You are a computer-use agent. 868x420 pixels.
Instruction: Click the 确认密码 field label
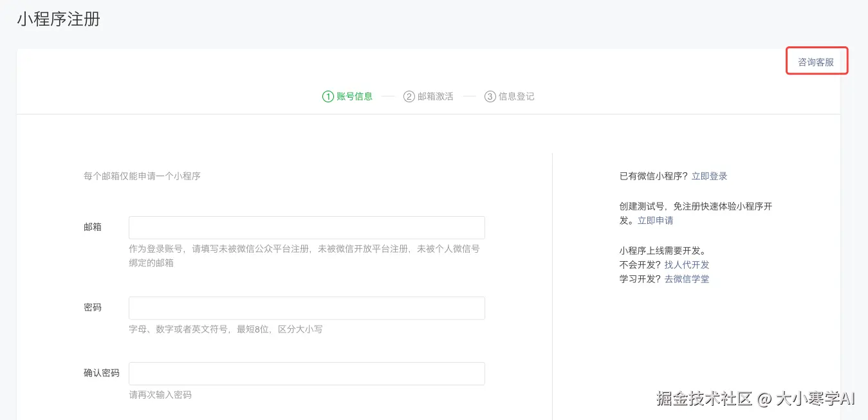(102, 373)
